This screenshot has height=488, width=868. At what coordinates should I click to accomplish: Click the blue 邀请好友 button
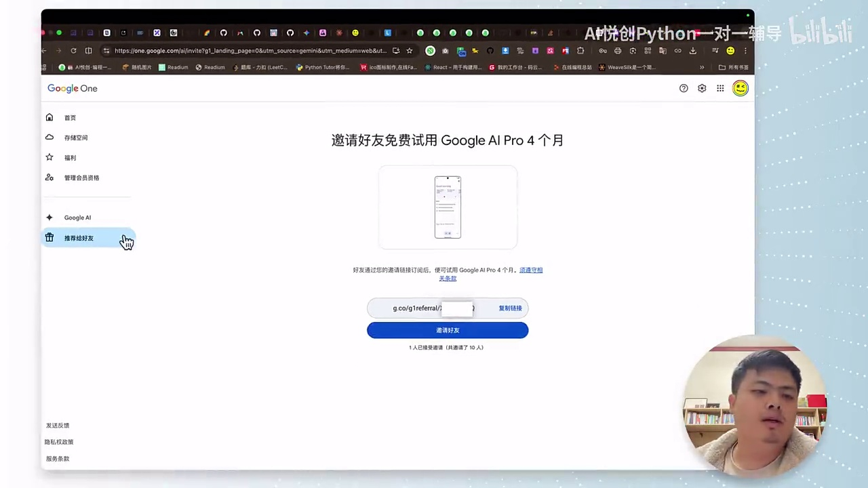click(448, 330)
